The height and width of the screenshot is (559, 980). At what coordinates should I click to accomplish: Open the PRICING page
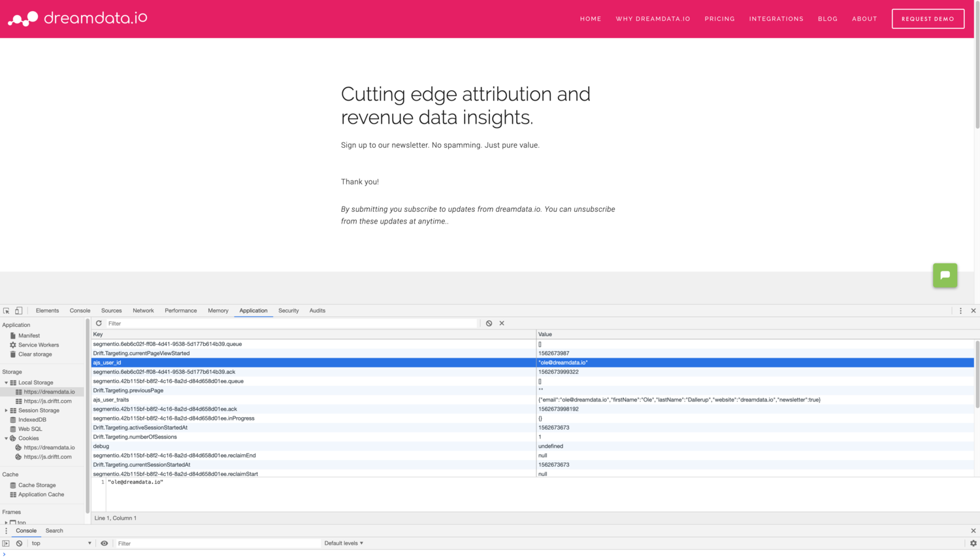coord(719,19)
